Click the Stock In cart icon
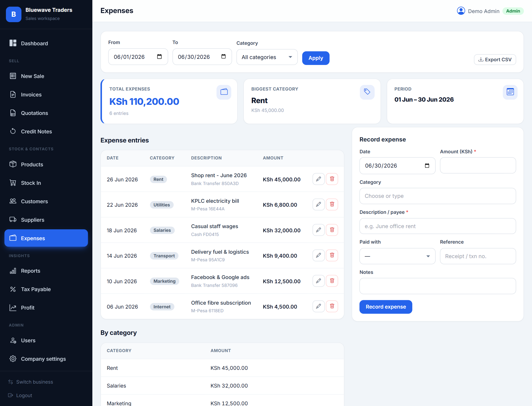This screenshot has width=532, height=406. point(13,183)
